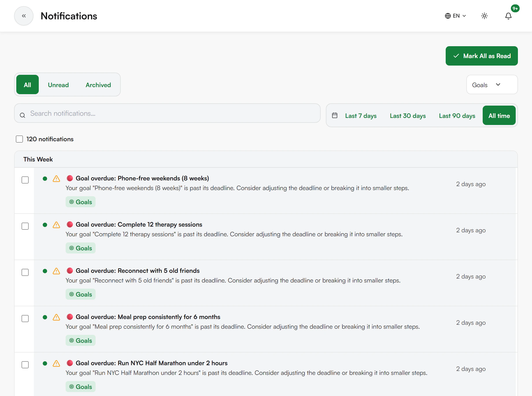Click the This Week group header

click(x=266, y=159)
